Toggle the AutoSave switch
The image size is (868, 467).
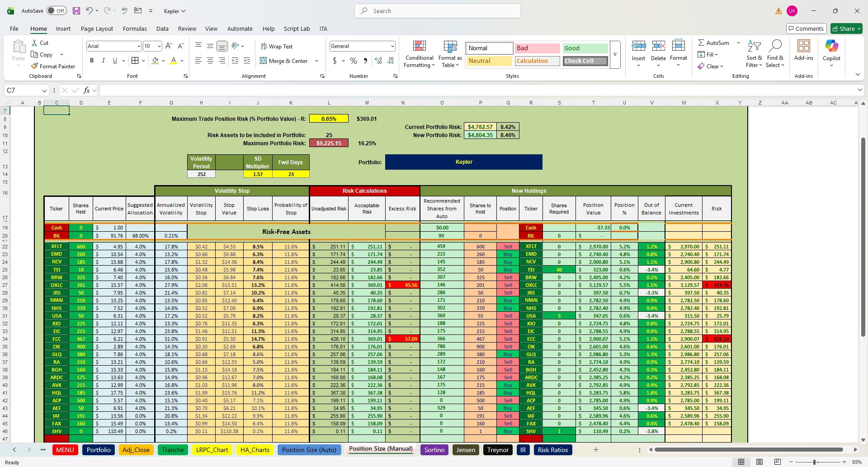click(57, 11)
